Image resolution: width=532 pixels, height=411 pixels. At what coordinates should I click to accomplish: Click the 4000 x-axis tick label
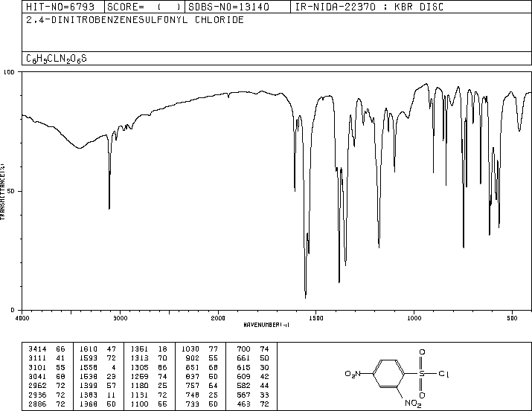[22, 318]
